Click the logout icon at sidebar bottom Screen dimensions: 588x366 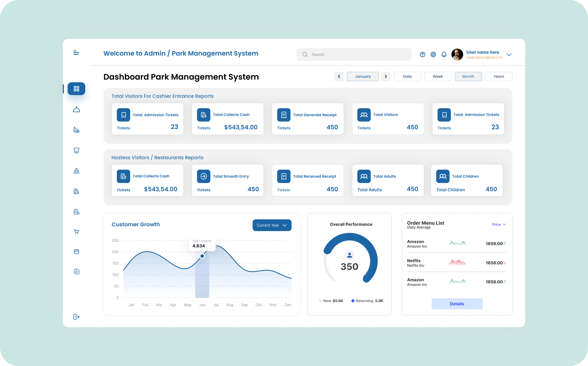[x=76, y=317]
